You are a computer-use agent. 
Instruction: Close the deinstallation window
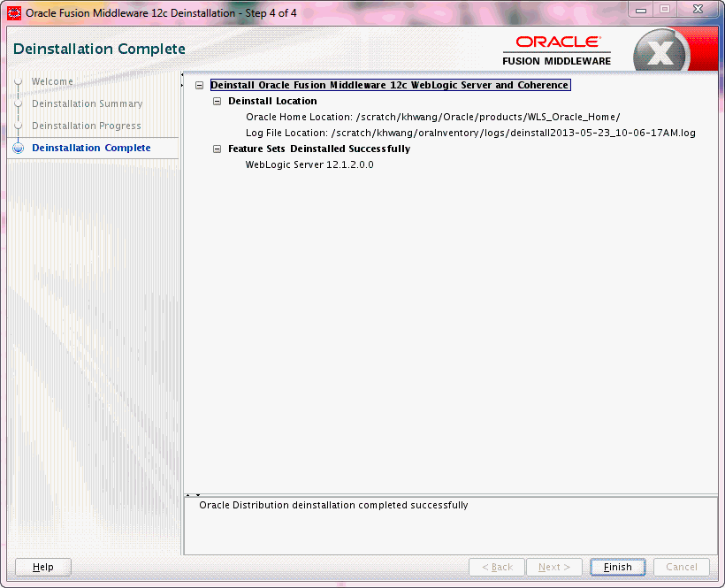pos(698,9)
